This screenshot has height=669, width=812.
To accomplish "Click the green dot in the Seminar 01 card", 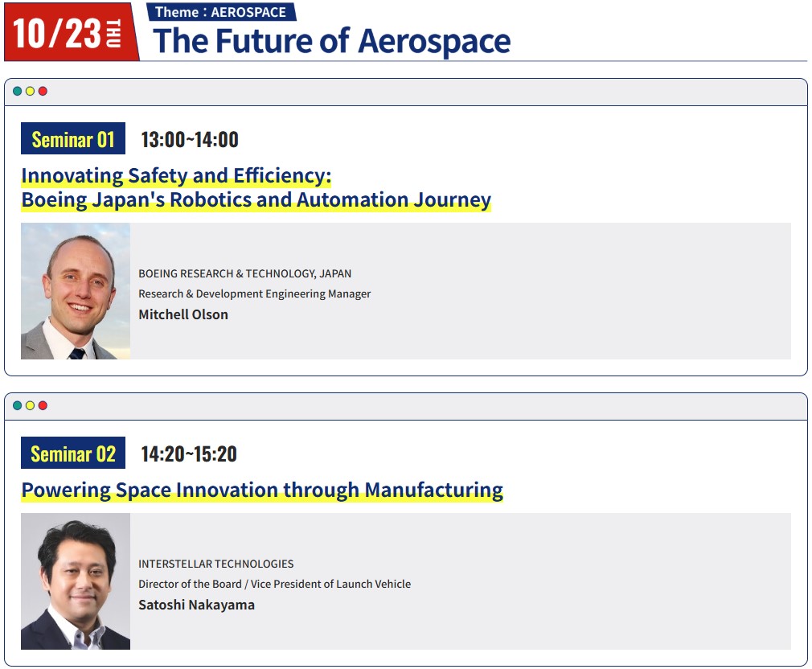I will point(17,91).
